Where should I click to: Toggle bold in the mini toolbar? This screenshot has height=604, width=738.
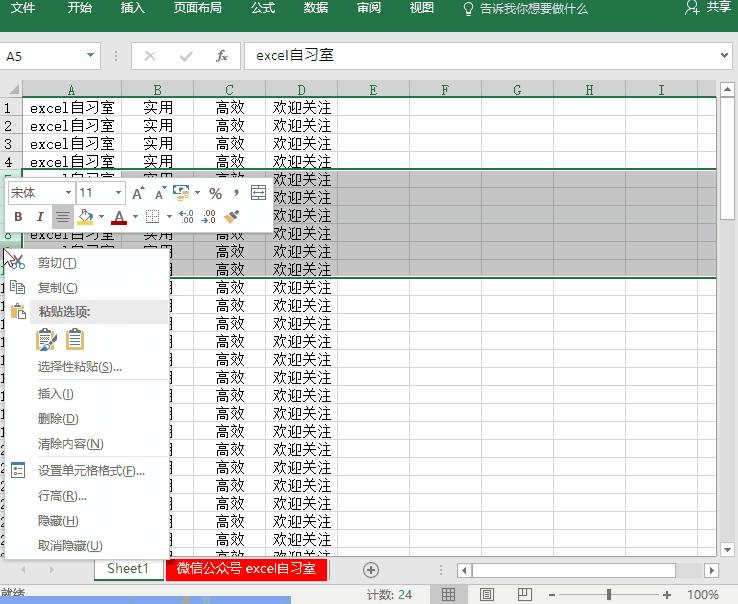coord(18,217)
